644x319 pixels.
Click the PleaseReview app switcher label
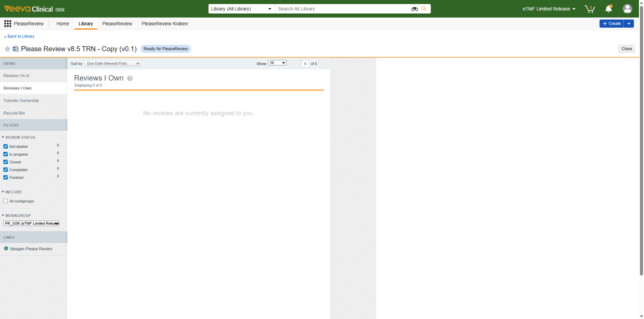[29, 23]
